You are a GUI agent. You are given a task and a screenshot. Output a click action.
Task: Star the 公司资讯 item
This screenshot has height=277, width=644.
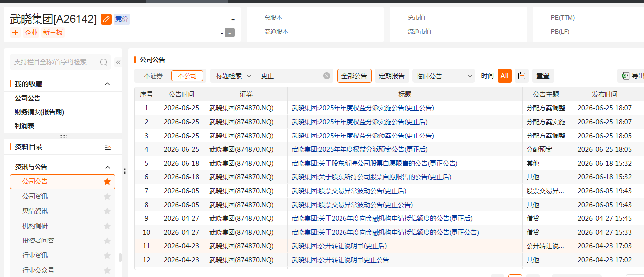(x=107, y=197)
